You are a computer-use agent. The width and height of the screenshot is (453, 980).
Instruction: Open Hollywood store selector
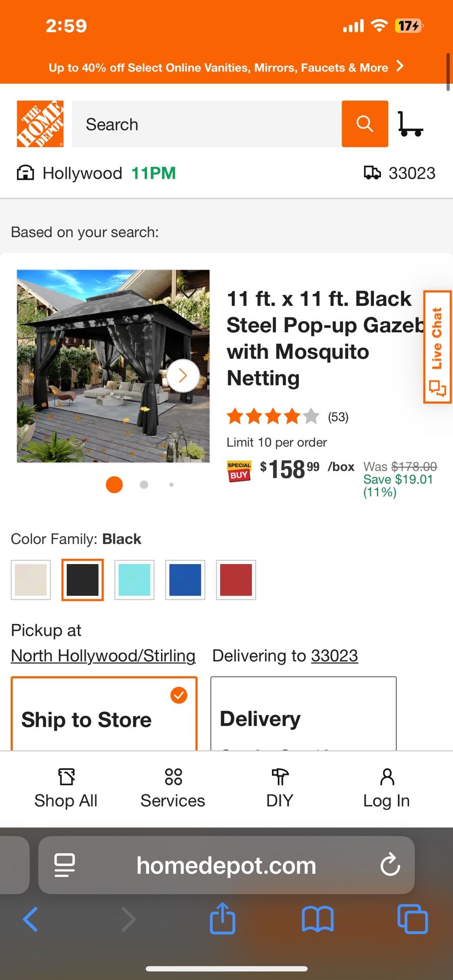coord(82,174)
